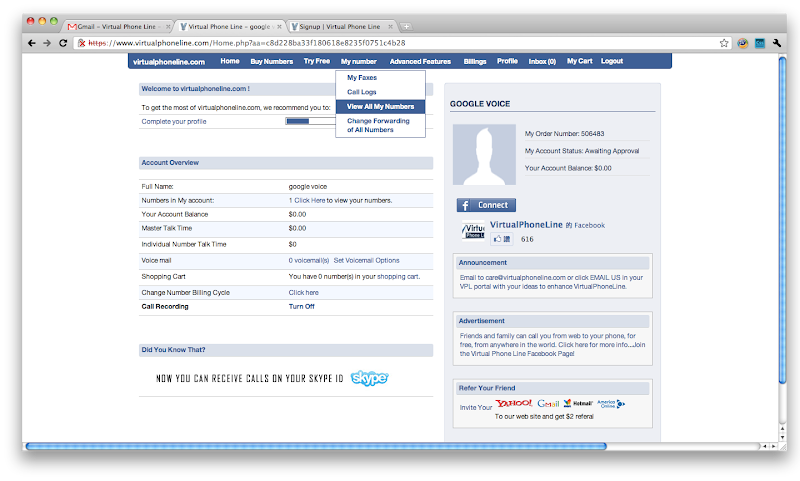Image resolution: width=800 pixels, height=481 pixels.
Task: Click the Hotmail invite logo
Action: coord(578,403)
